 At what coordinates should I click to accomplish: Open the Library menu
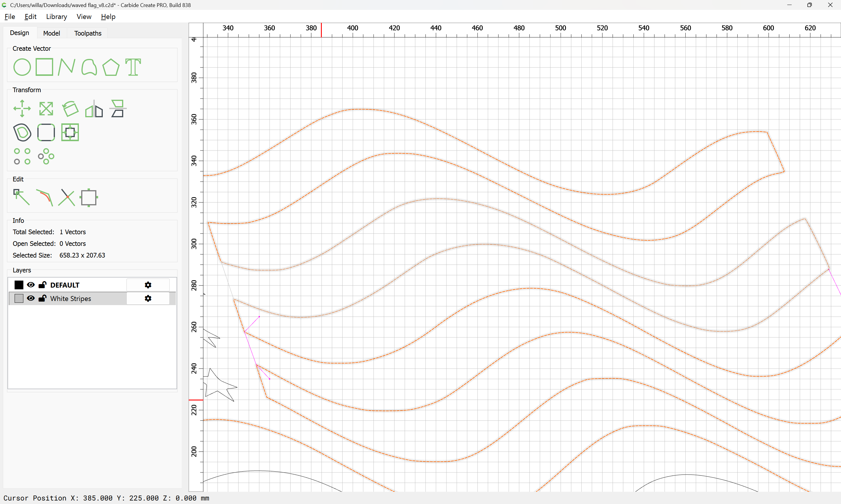coord(56,17)
